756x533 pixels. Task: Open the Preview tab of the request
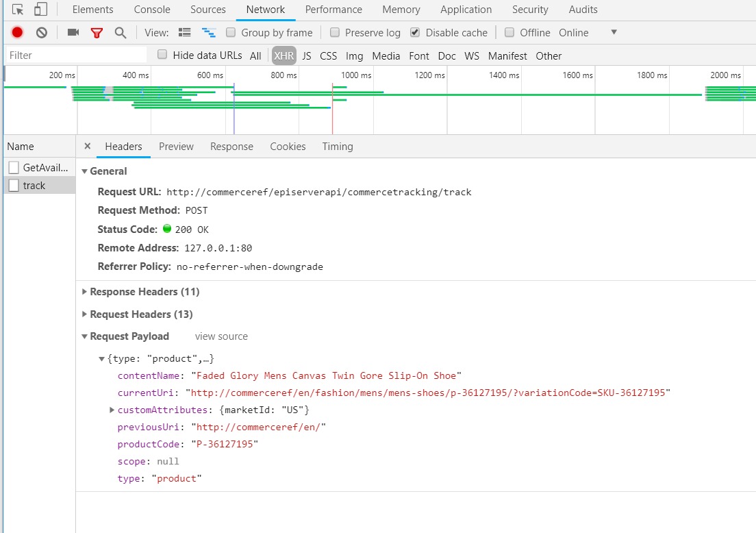click(176, 147)
